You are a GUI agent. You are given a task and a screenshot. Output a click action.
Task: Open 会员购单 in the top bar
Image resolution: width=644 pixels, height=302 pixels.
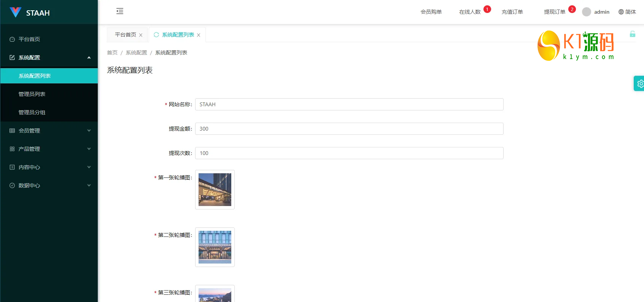pos(431,12)
